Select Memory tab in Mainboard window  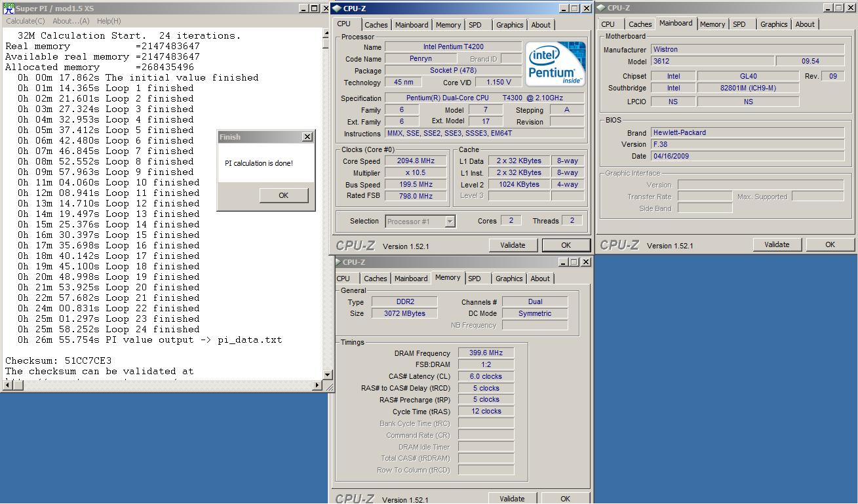pos(712,24)
